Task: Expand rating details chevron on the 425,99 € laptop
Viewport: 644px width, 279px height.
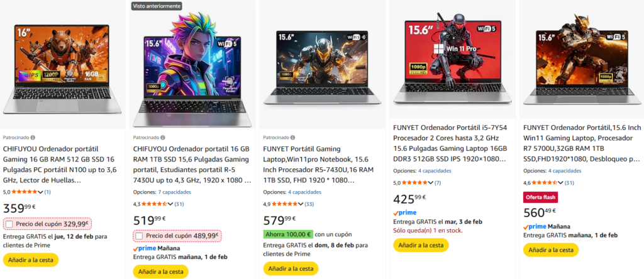Action: (430, 183)
